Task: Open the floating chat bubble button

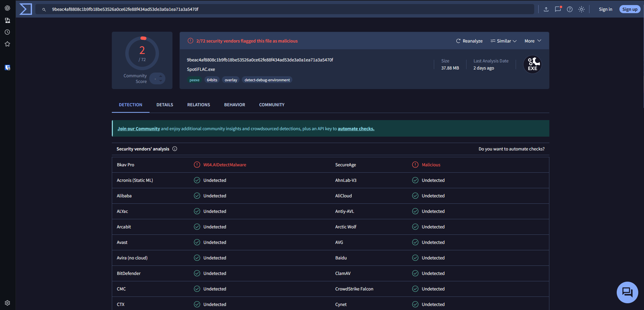Action: coord(627,292)
